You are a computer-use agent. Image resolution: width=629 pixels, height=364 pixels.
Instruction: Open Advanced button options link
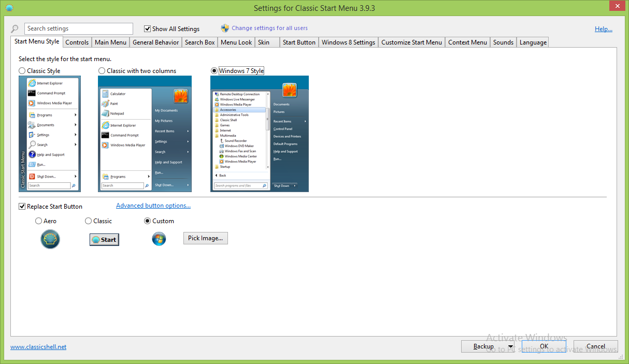pos(153,206)
